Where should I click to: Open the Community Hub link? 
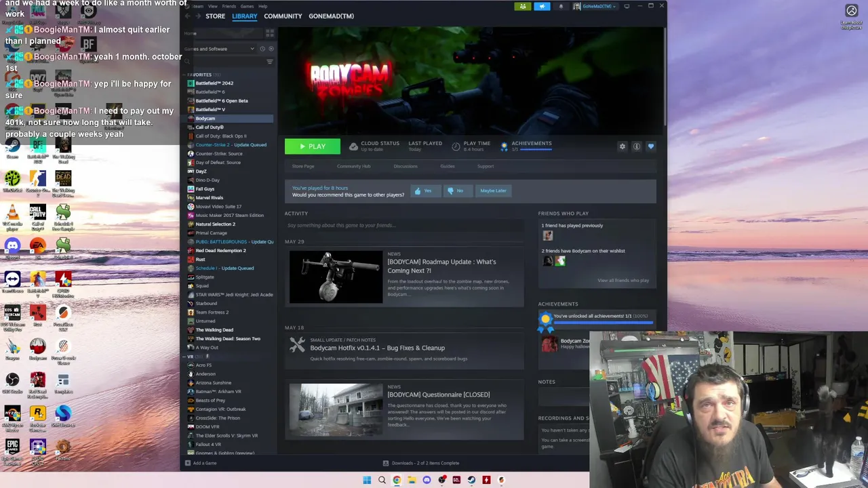click(x=353, y=166)
